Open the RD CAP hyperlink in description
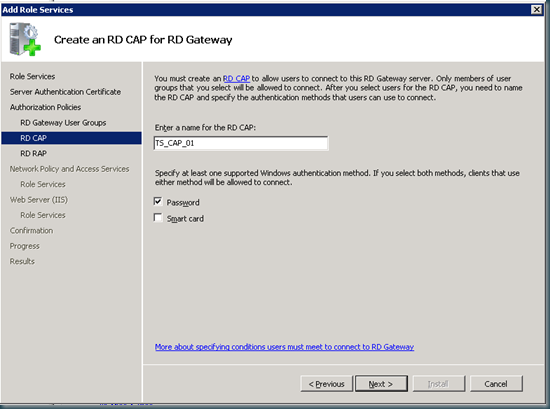Viewport: 550px width, 409px height. 236,79
